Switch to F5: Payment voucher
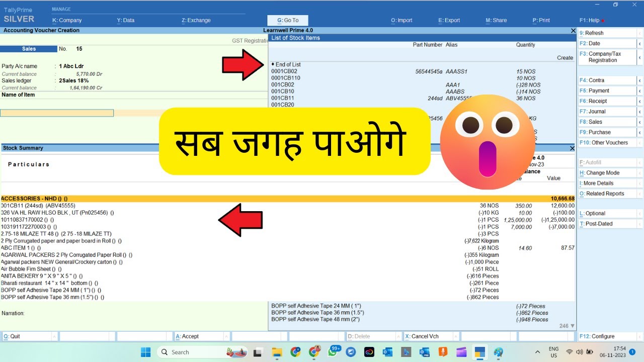The height and width of the screenshot is (362, 644). [x=607, y=91]
